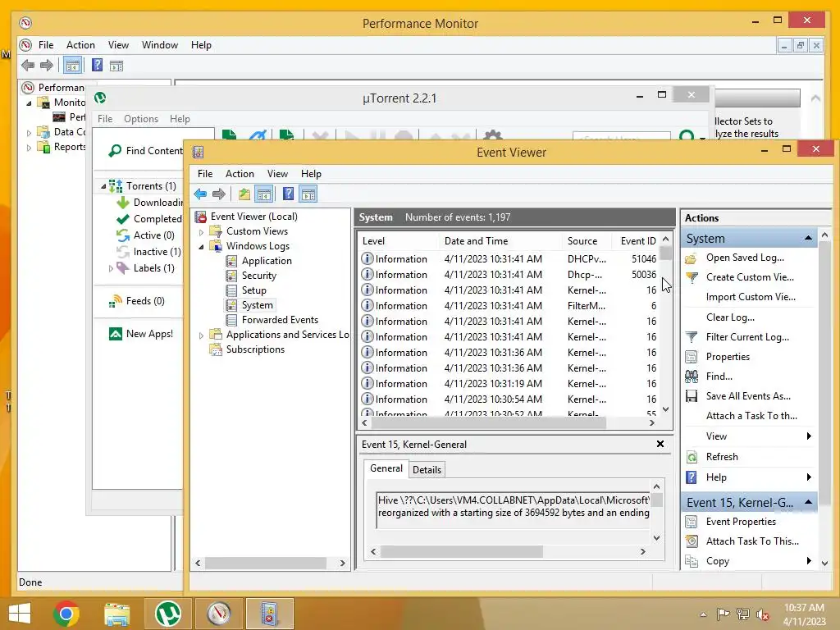Click Filter Current Log action
Image resolution: width=840 pixels, height=630 pixels.
pos(747,337)
